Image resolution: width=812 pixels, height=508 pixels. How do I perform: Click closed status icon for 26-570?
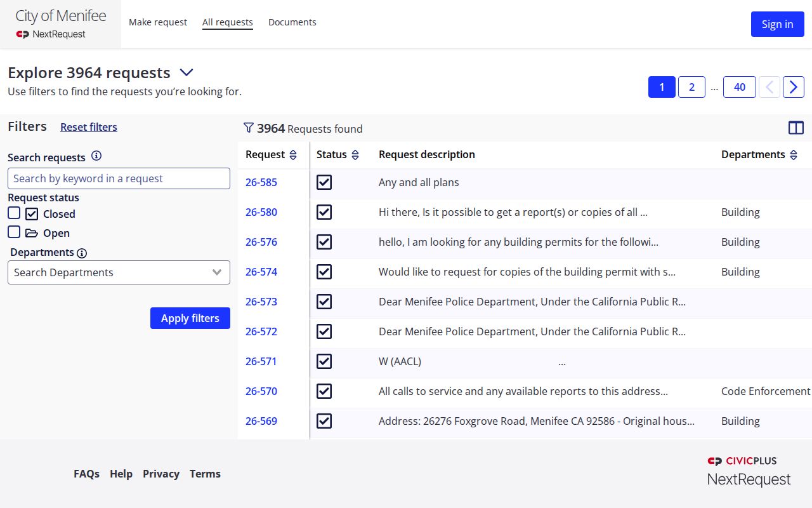(x=324, y=391)
